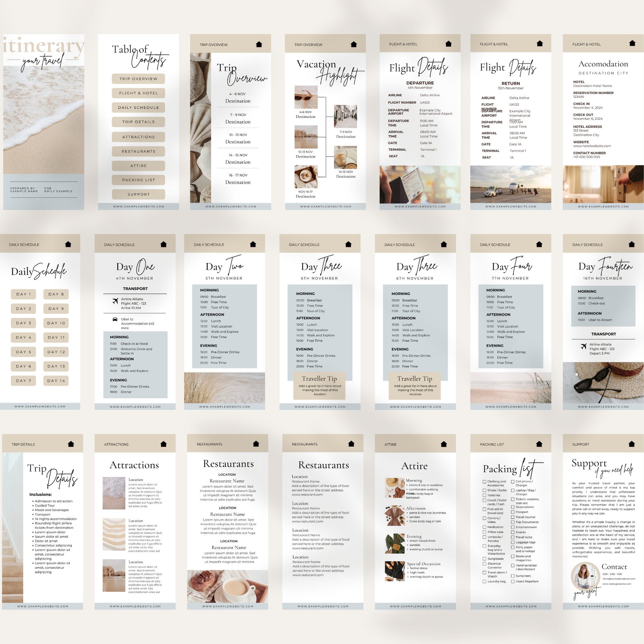Click home icon on Attractions page
The height and width of the screenshot is (644, 644).
(x=163, y=444)
